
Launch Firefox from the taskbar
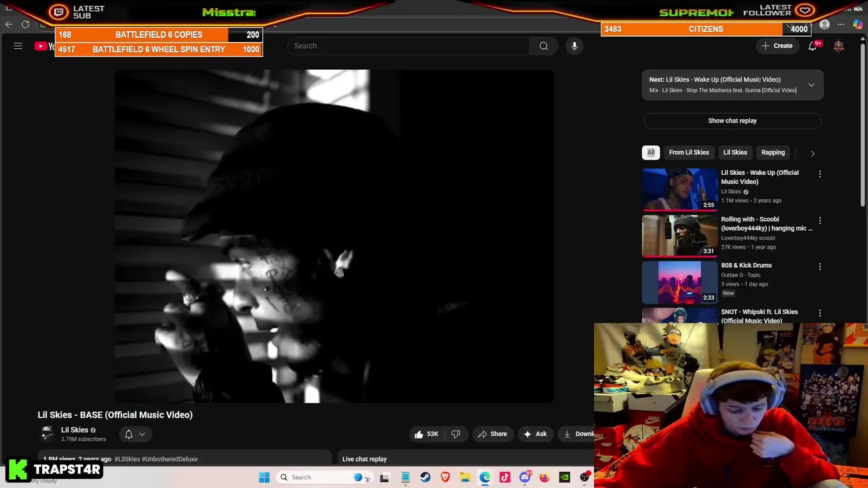[545, 477]
